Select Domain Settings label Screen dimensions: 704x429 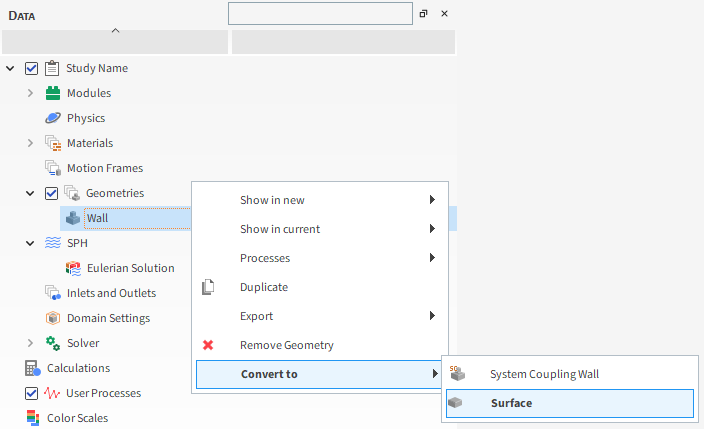click(x=108, y=318)
